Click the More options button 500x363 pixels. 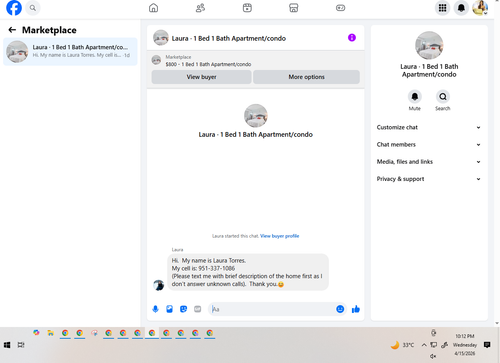(306, 77)
